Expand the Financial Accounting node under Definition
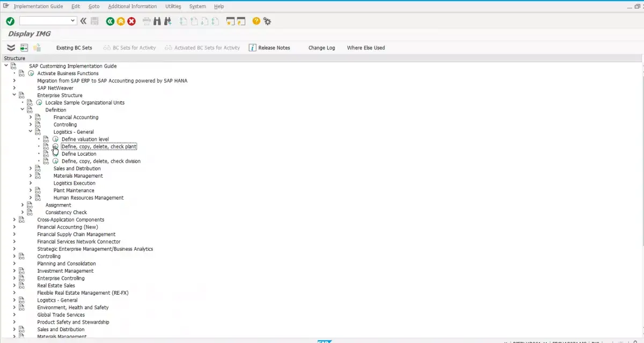Screen dimensions: 644x343 coord(31,117)
